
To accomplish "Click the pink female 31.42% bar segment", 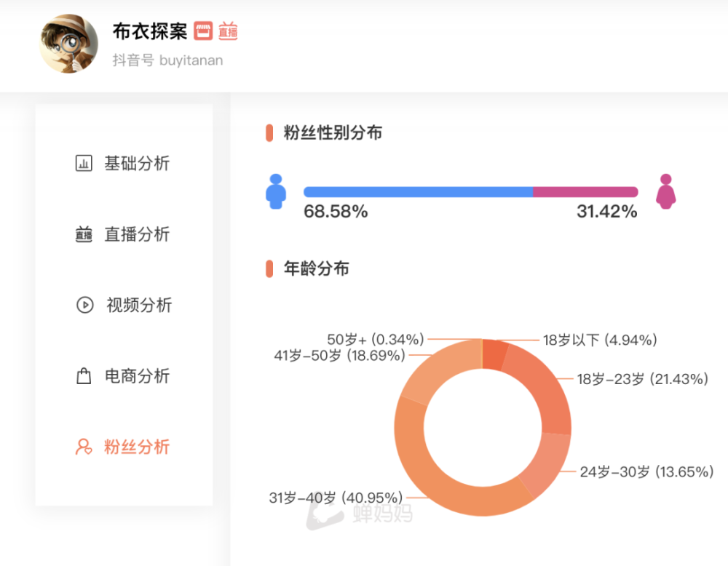I will [x=585, y=192].
